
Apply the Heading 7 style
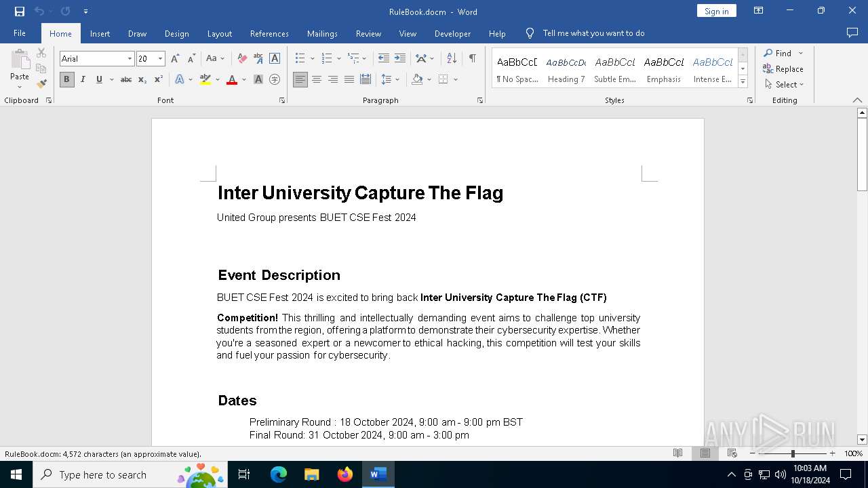pyautogui.click(x=566, y=68)
